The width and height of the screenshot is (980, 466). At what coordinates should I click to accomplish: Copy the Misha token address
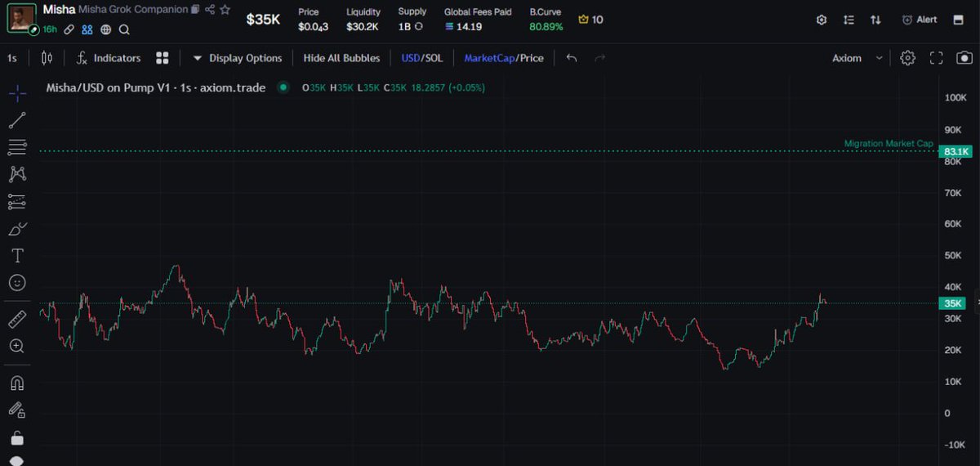194,10
